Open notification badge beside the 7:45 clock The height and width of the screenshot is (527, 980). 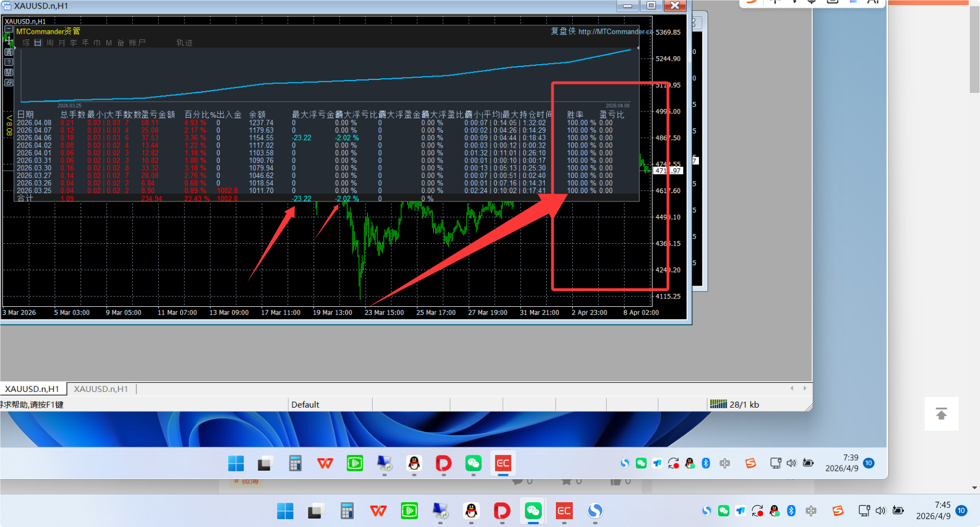(x=961, y=511)
